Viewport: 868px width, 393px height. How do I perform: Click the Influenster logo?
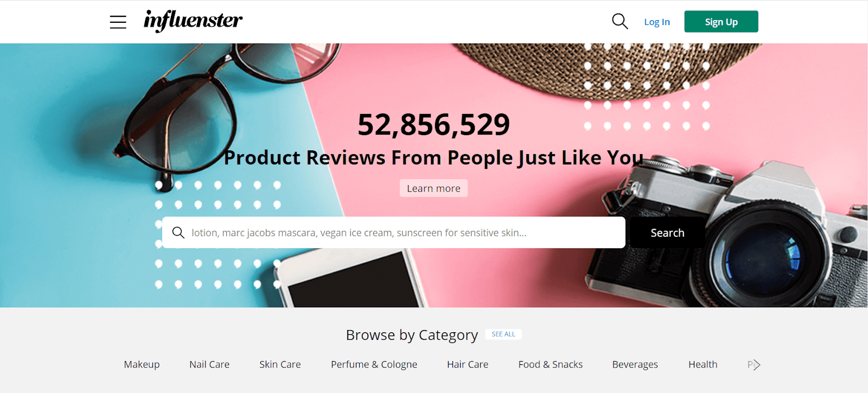(193, 21)
